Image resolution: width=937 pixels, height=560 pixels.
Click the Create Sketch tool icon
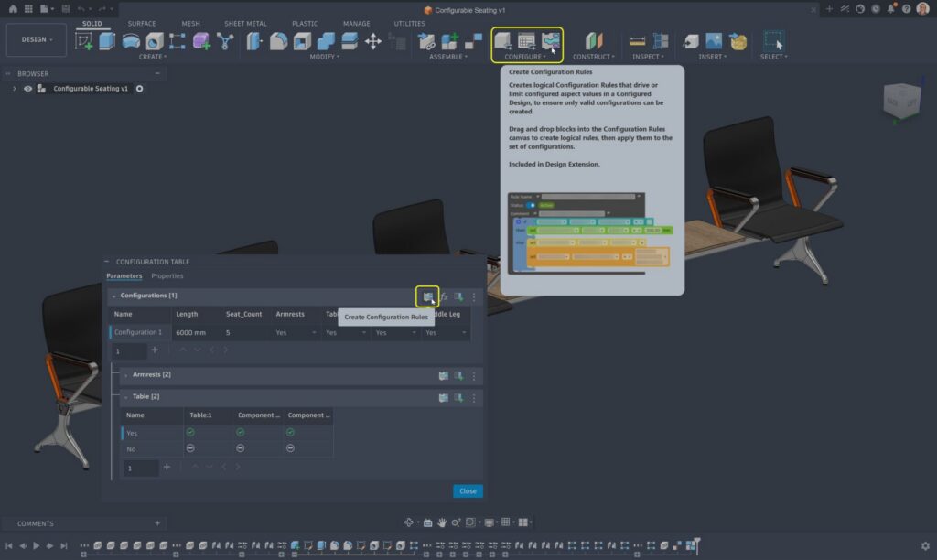[85, 41]
